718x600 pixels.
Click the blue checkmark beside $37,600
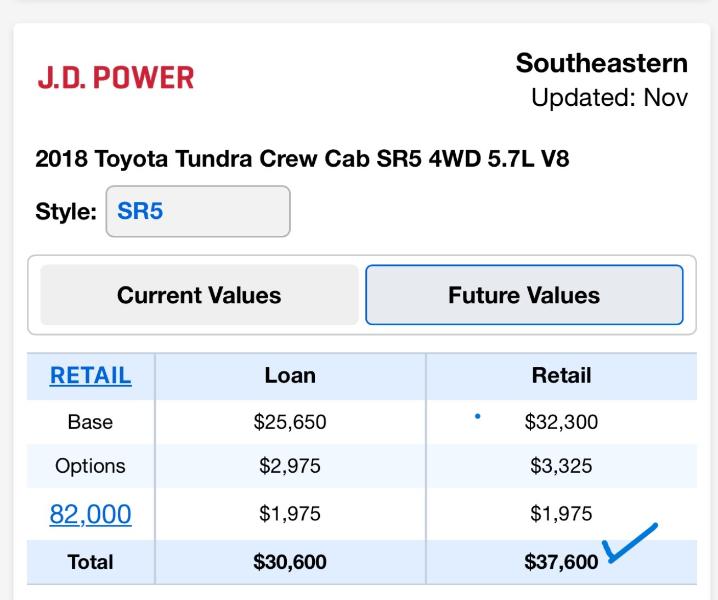click(x=628, y=544)
